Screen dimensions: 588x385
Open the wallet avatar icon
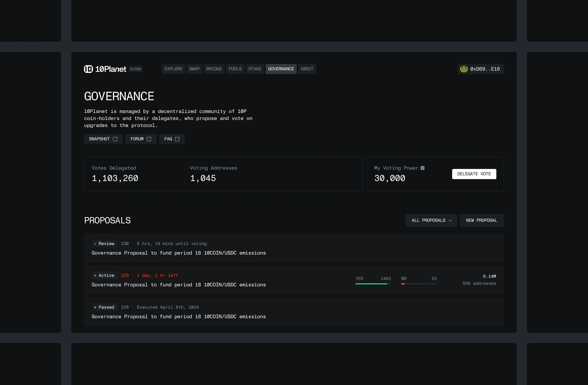(x=464, y=69)
